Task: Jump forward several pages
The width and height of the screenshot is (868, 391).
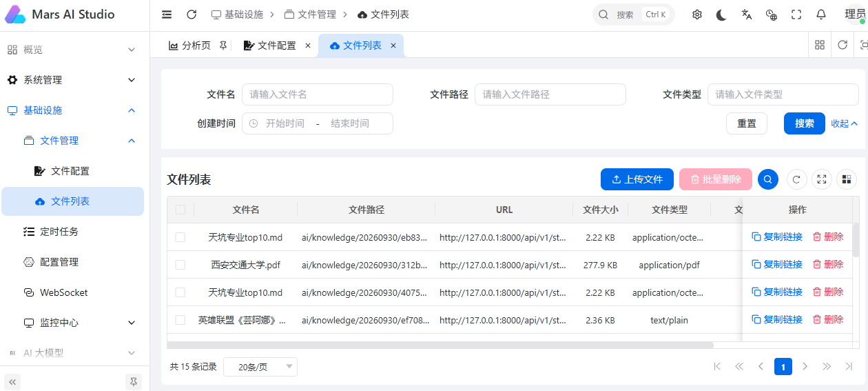Action: (827, 366)
